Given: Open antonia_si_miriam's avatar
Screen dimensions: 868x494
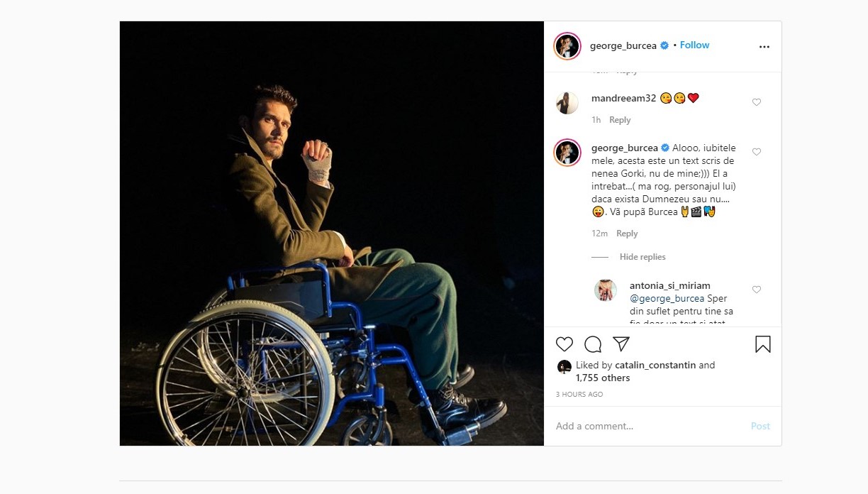Looking at the screenshot, I should tap(606, 290).
